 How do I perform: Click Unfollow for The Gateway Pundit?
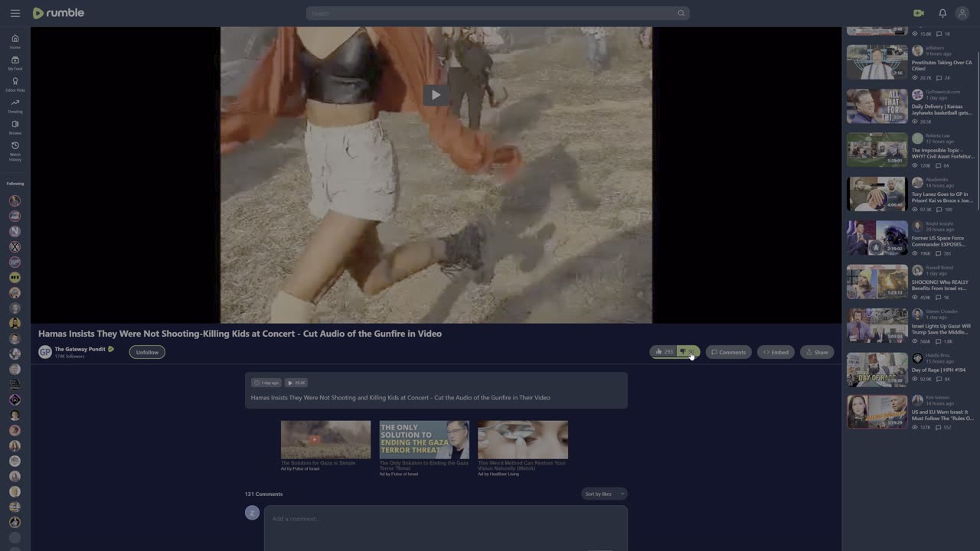[x=147, y=352]
